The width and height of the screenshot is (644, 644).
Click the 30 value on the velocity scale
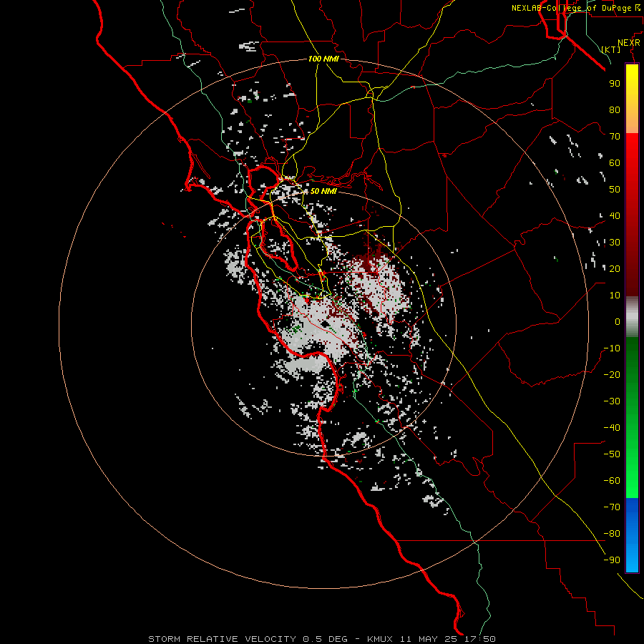pos(615,243)
